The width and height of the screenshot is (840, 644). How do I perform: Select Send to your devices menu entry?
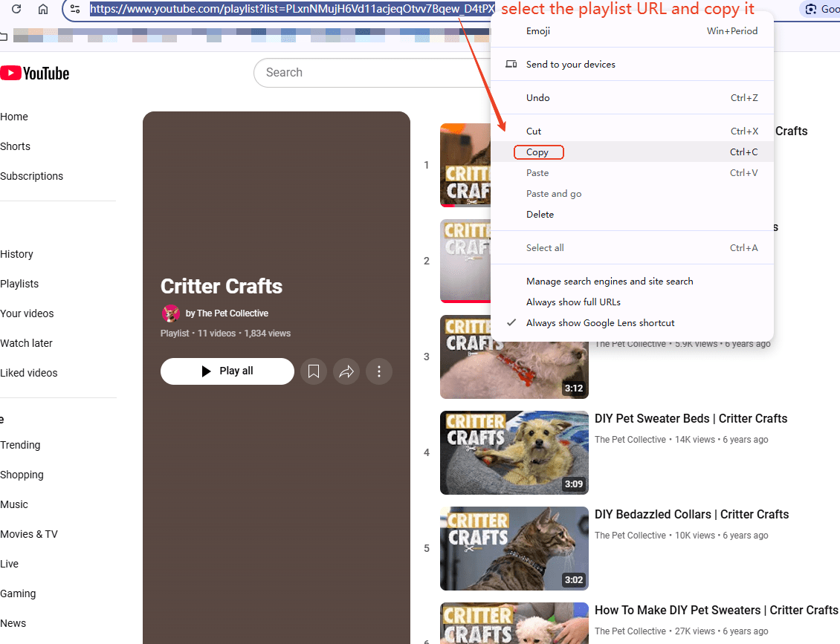(x=570, y=65)
